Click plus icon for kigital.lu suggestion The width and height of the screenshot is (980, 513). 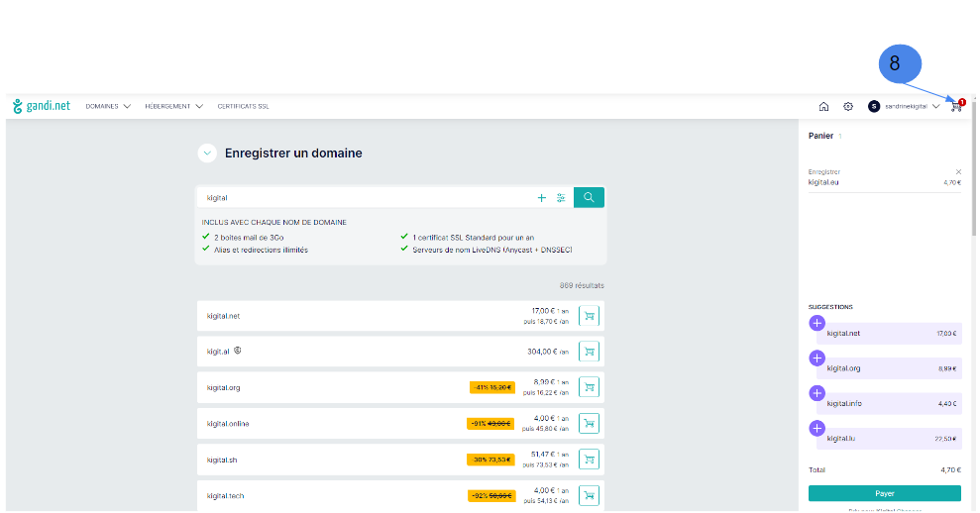point(817,428)
